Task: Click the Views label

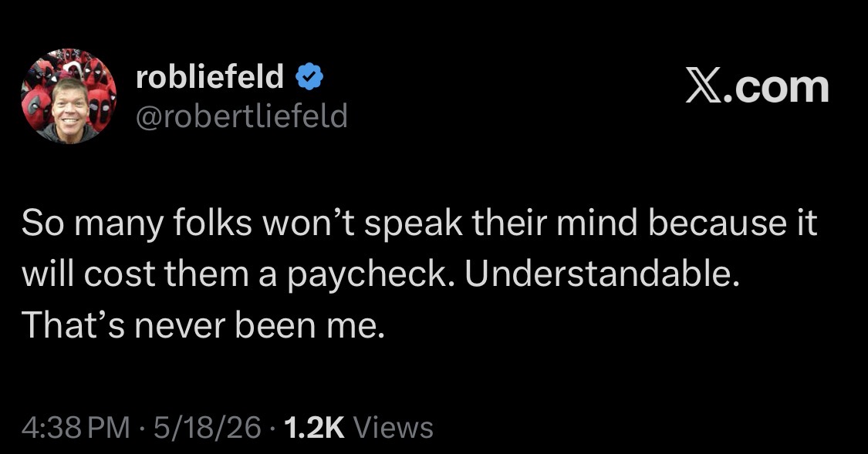Action: click(x=393, y=428)
